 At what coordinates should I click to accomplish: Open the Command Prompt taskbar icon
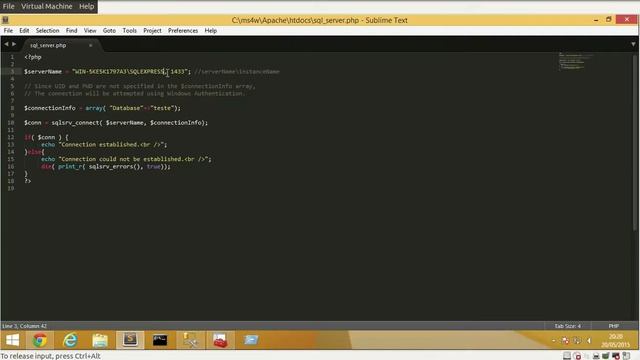[160, 340]
